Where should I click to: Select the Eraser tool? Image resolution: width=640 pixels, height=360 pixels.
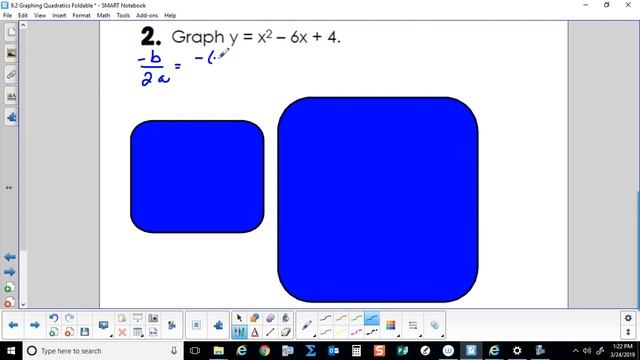[285, 332]
